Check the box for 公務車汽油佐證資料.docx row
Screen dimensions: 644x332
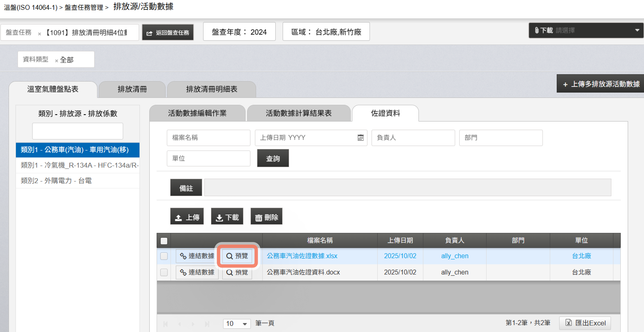click(164, 272)
